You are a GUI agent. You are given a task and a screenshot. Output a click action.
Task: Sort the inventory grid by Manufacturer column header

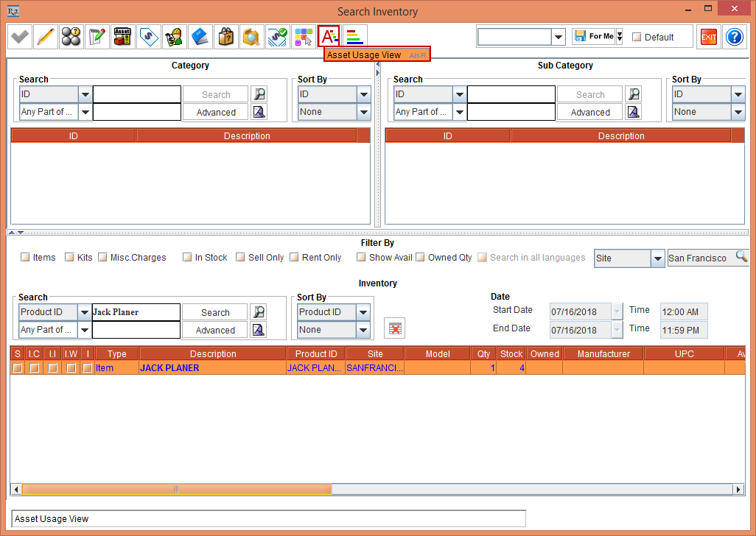click(603, 353)
